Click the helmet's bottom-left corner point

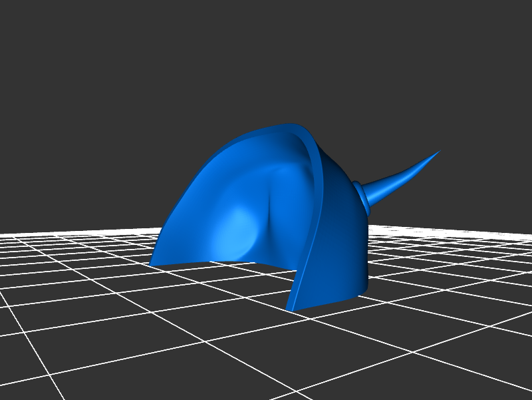tap(152, 265)
